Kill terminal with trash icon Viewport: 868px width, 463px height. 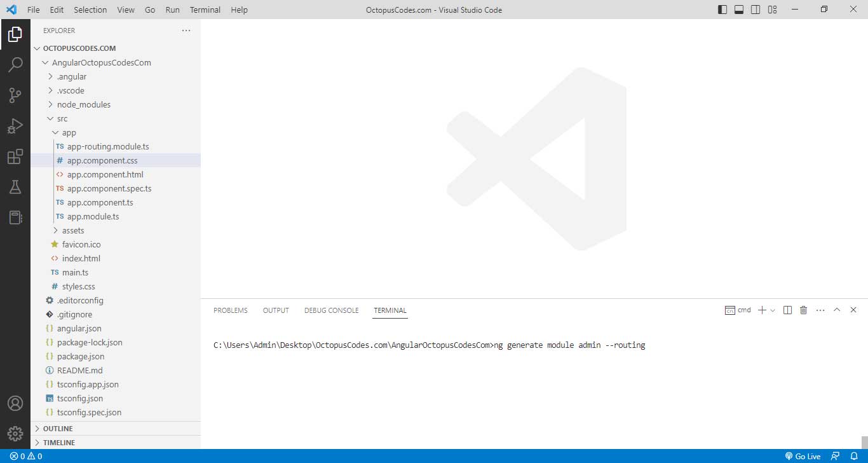pyautogui.click(x=803, y=310)
